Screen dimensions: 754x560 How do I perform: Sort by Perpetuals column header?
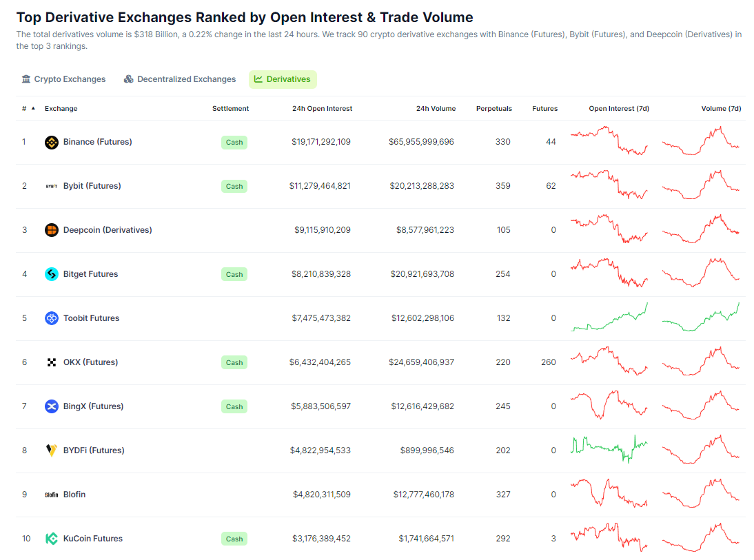[493, 109]
